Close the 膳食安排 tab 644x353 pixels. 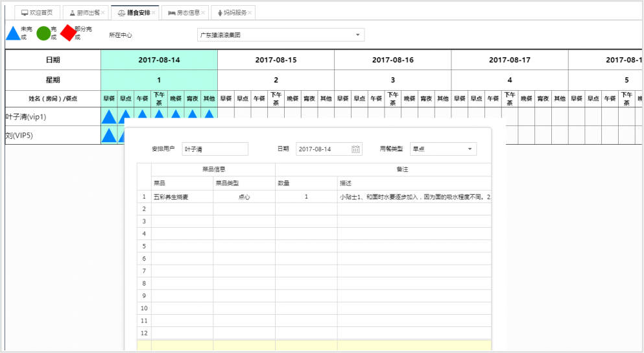(x=154, y=12)
